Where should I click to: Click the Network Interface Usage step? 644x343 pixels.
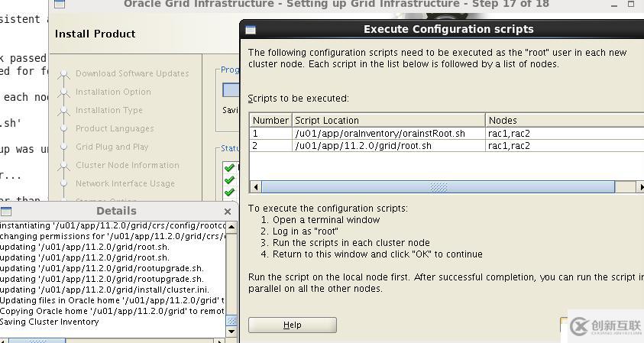(x=125, y=183)
